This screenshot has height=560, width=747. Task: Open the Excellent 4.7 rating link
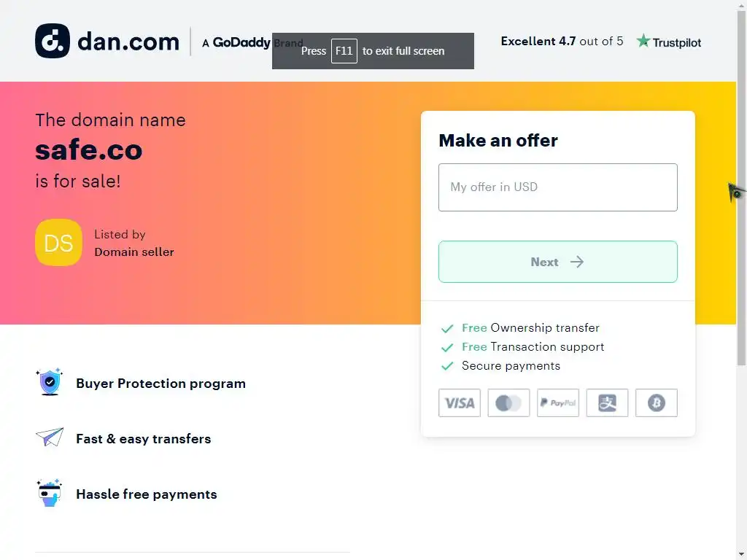pyautogui.click(x=562, y=42)
